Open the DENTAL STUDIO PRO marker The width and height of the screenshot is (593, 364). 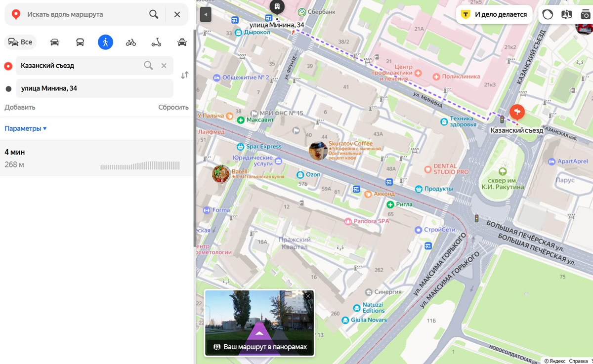click(427, 169)
